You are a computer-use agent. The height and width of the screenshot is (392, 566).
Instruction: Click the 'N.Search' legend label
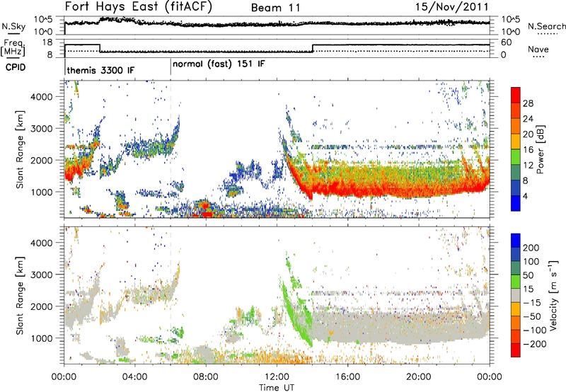546,26
